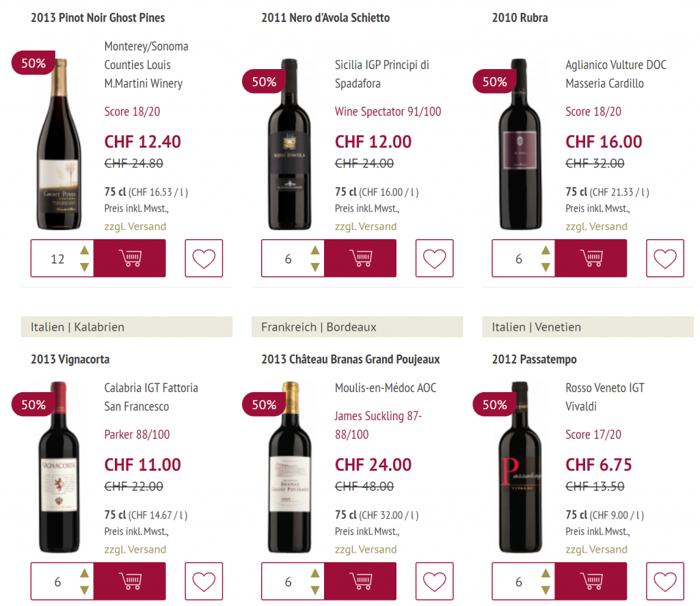Heart the 2012 Passatempo wine
Screen dimensions: 700x606
coord(664,581)
